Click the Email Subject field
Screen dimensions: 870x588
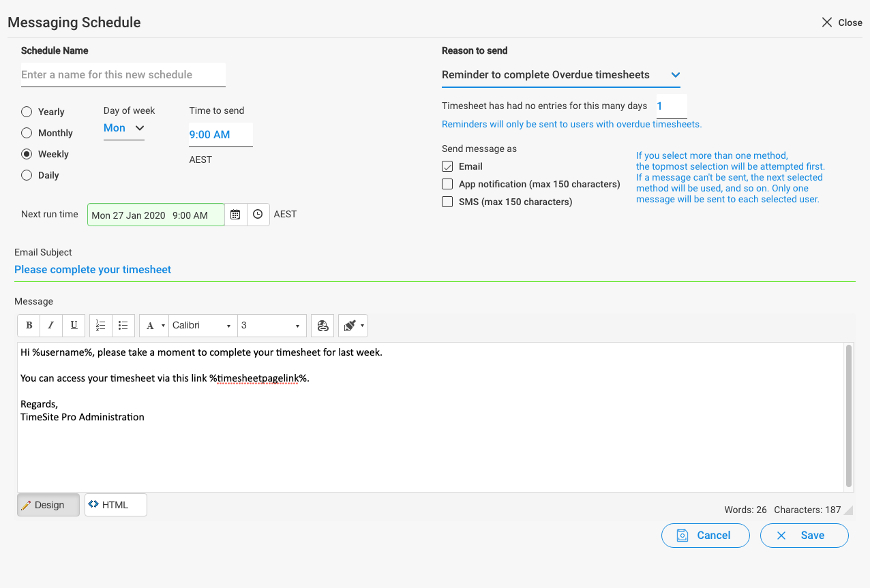(x=434, y=270)
